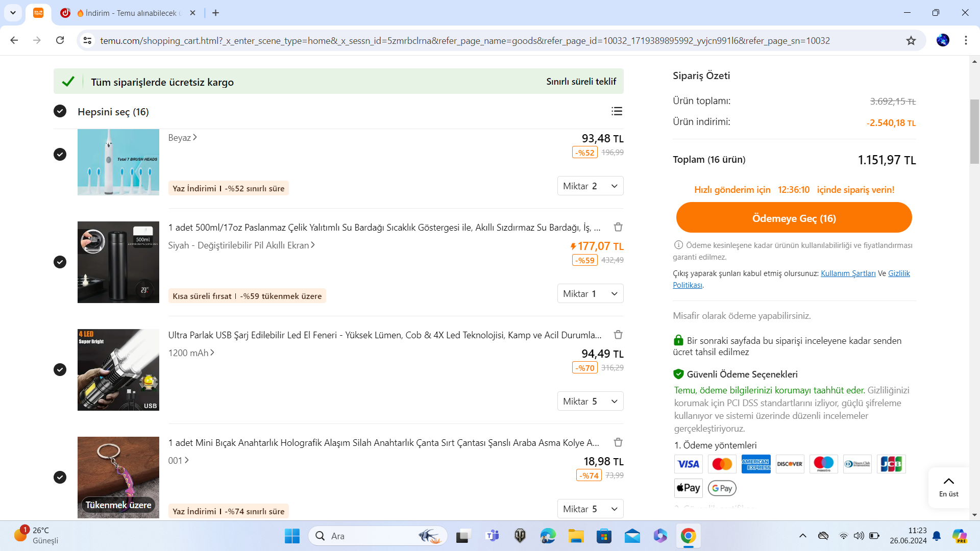Open Miktar 1 dropdown for the water bottle
This screenshot has height=551, width=980.
point(590,294)
